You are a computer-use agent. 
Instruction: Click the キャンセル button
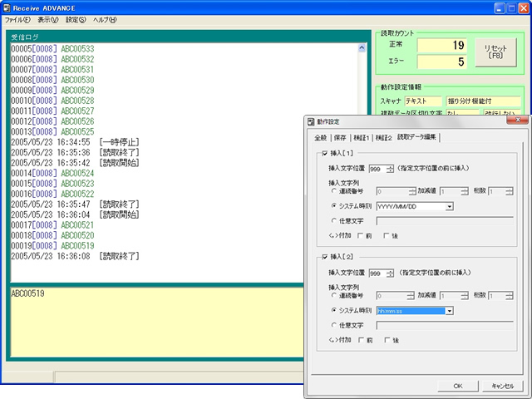(x=502, y=386)
